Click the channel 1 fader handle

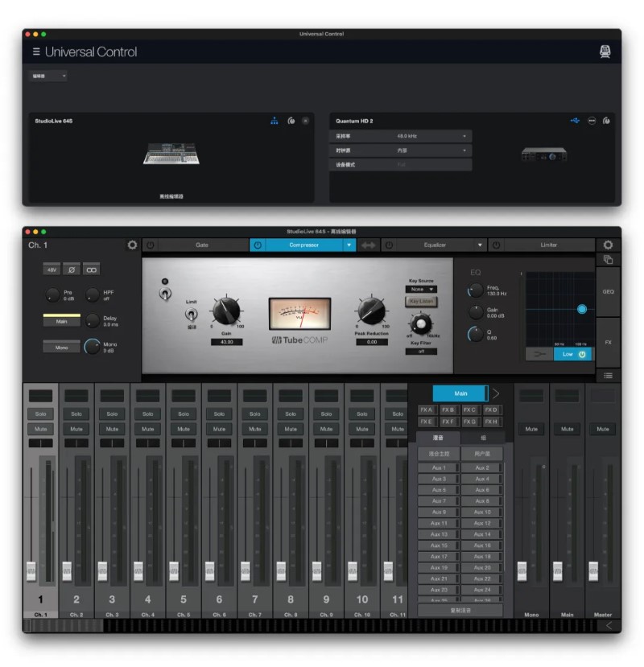(31, 571)
